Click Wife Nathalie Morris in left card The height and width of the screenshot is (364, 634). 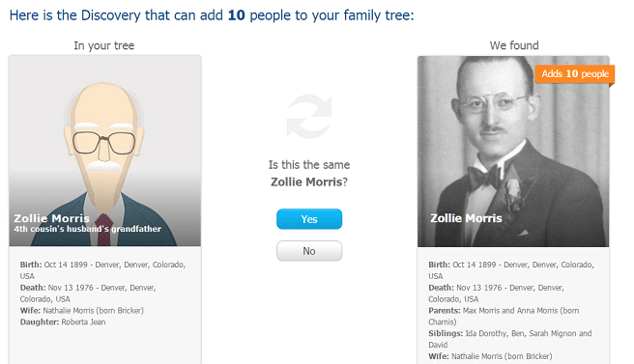(82, 311)
